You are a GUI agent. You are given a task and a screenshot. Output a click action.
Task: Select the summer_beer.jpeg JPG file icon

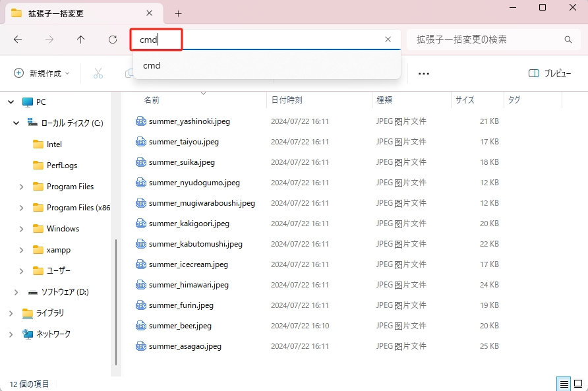click(140, 325)
